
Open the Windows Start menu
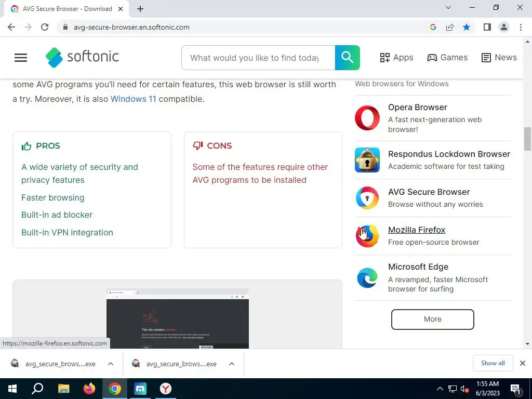12,389
